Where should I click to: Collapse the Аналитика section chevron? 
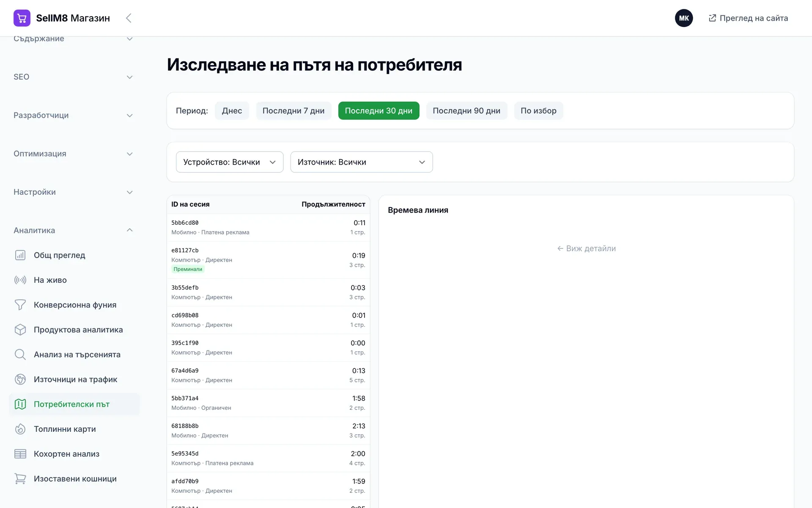click(130, 230)
